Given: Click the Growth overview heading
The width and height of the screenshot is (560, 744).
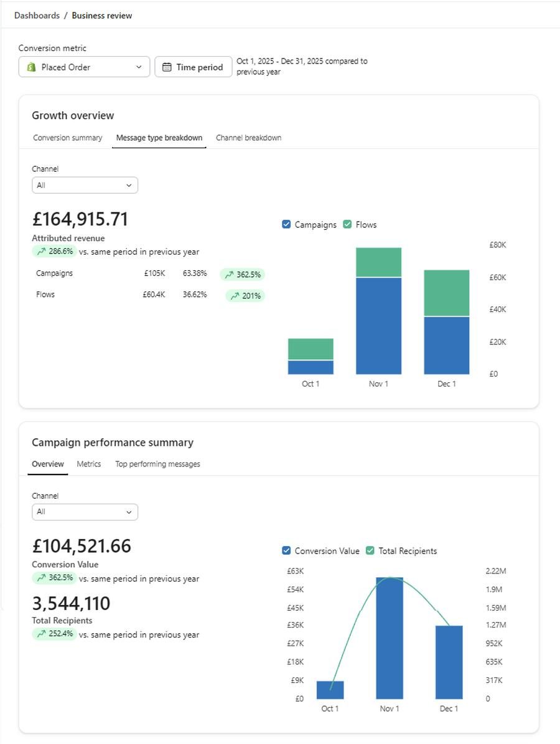Looking at the screenshot, I should coord(73,115).
